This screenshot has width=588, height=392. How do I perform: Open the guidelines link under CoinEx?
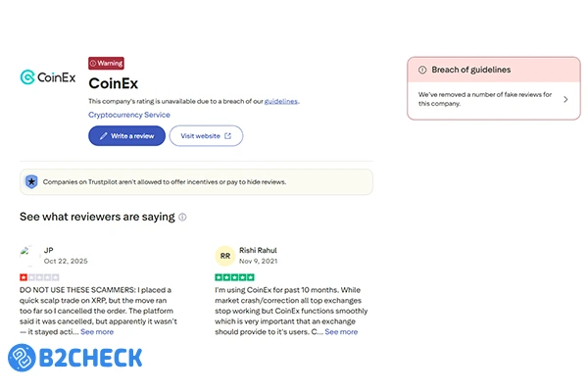tap(281, 101)
